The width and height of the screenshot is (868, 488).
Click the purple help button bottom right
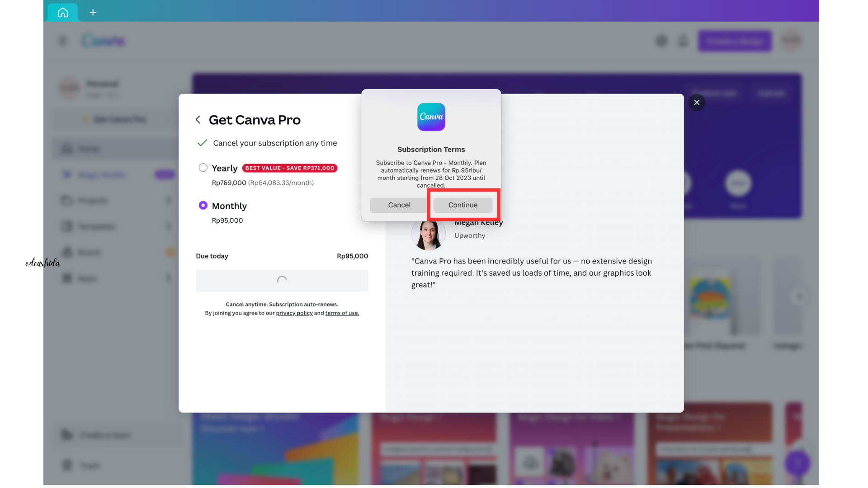coord(797,463)
